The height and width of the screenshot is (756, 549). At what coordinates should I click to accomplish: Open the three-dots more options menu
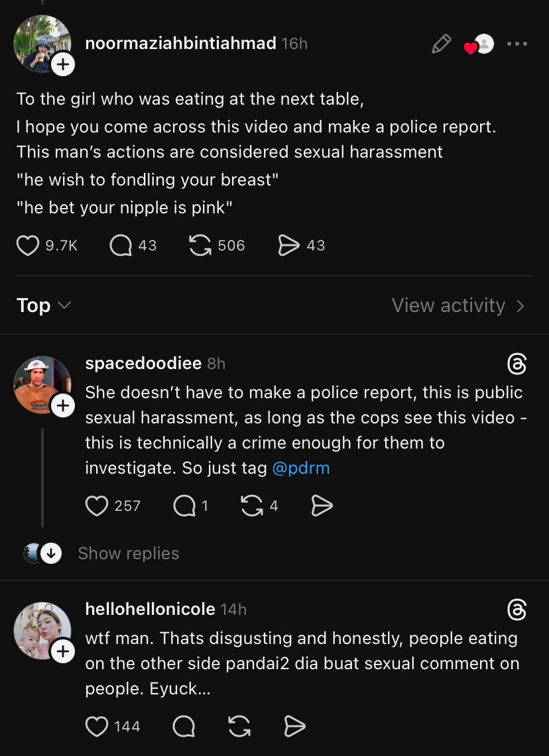click(x=517, y=44)
